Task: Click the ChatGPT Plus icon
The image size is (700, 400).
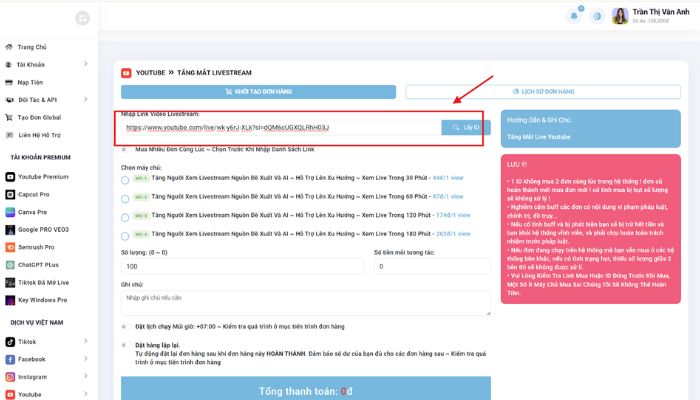Action: pos(10,265)
